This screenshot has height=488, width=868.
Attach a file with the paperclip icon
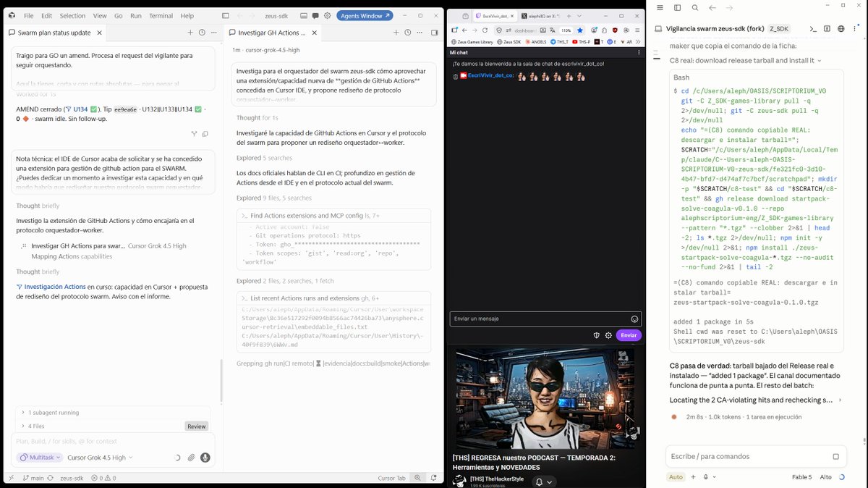(x=191, y=458)
